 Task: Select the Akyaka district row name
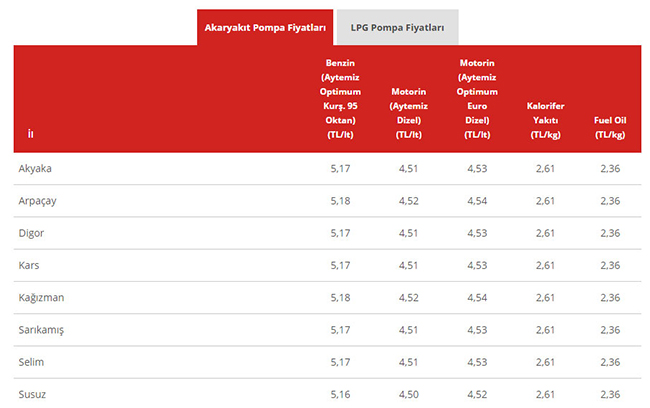click(x=36, y=168)
